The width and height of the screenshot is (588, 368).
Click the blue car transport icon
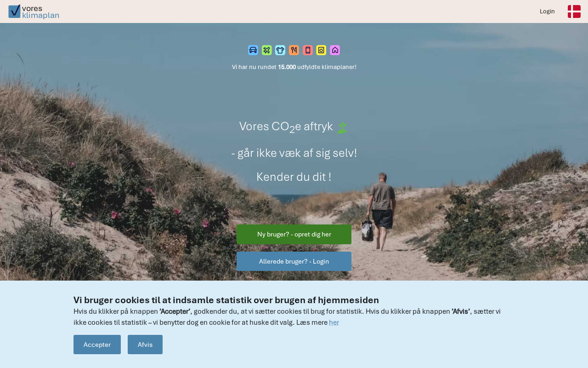coord(253,50)
